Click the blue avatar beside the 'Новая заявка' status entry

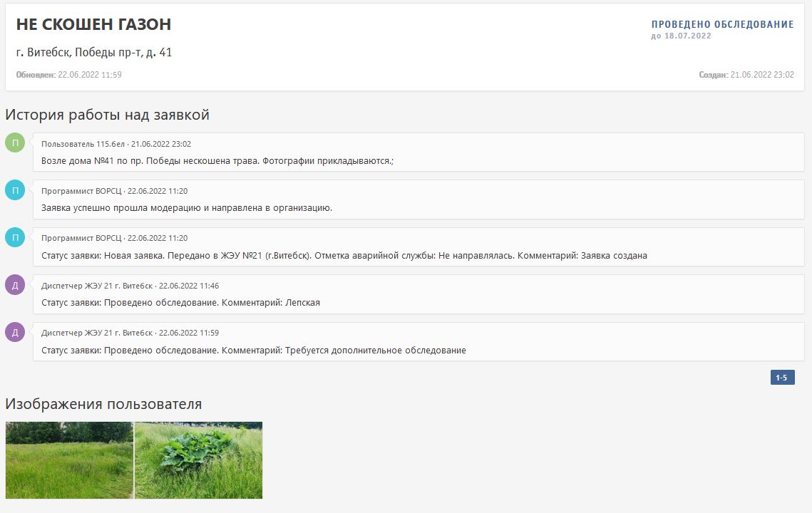tap(15, 237)
